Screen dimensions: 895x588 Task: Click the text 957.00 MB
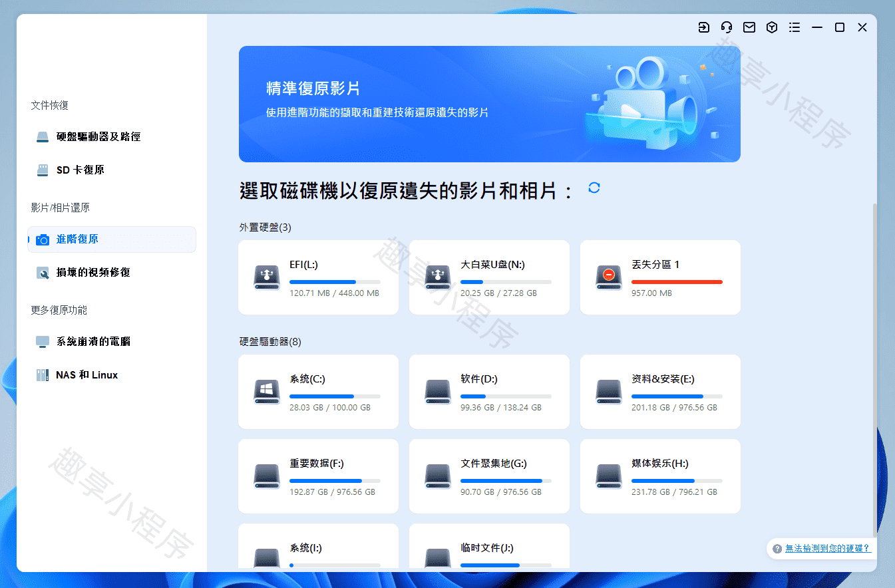click(651, 293)
